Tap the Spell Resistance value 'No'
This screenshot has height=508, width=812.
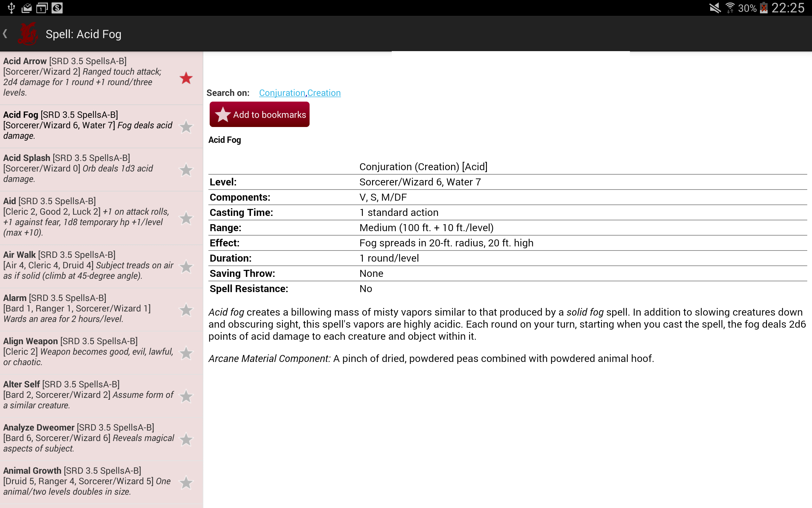coord(365,289)
